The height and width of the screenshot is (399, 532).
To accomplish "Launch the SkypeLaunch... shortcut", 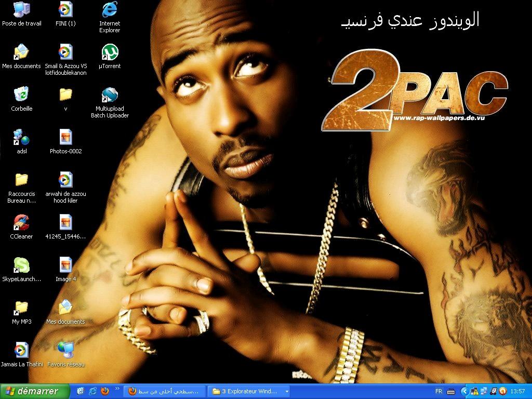I will (x=22, y=270).
